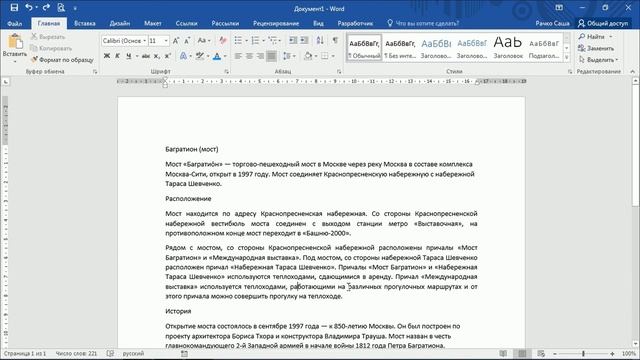Viewport: 640px width, 360px height.
Task: Redo the last action
Action: [x=46, y=8]
